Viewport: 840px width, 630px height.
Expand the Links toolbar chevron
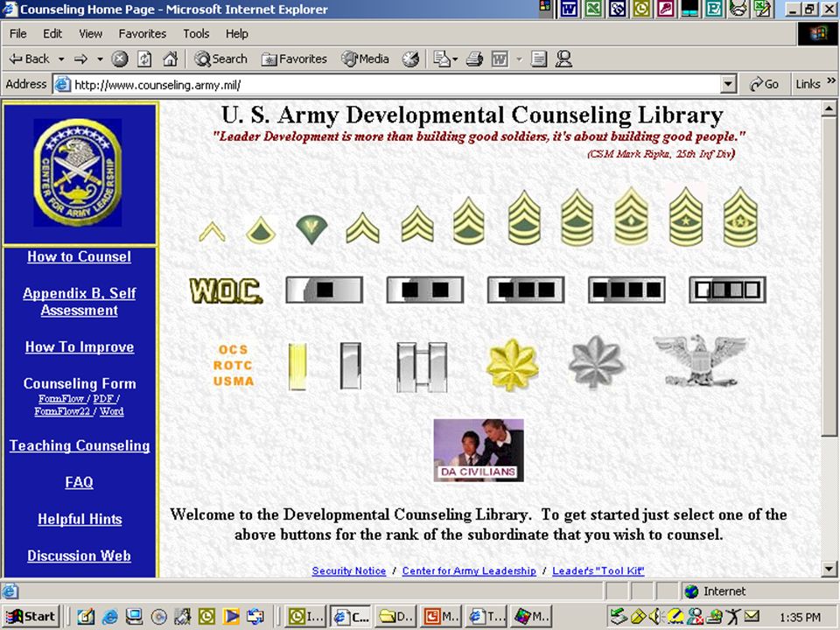(x=831, y=80)
